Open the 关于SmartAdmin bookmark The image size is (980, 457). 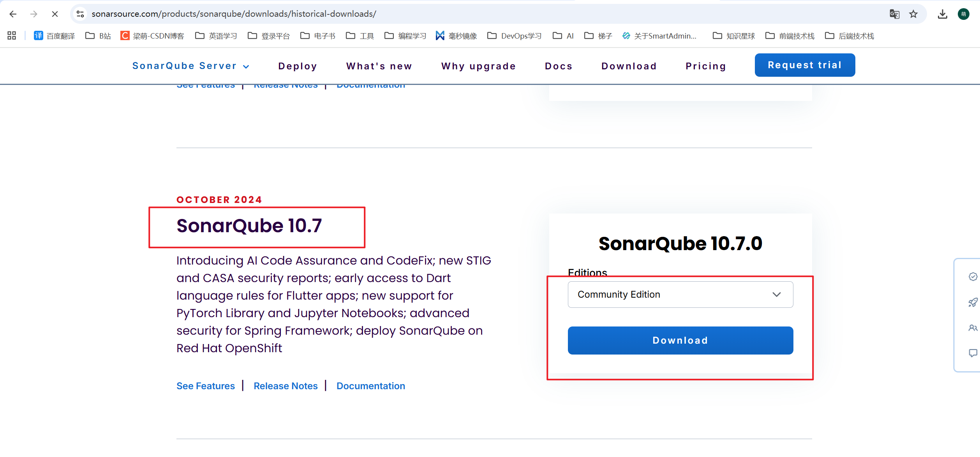click(x=659, y=36)
